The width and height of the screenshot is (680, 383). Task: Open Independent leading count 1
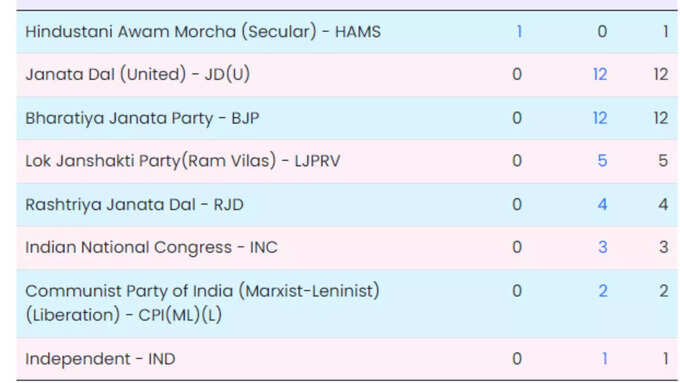(x=605, y=359)
